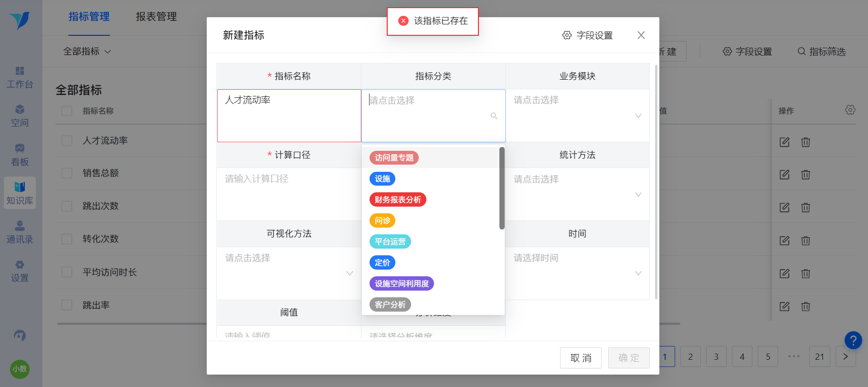
Task: Go to 通讯录 contacts in sidebar
Action: pos(20,232)
